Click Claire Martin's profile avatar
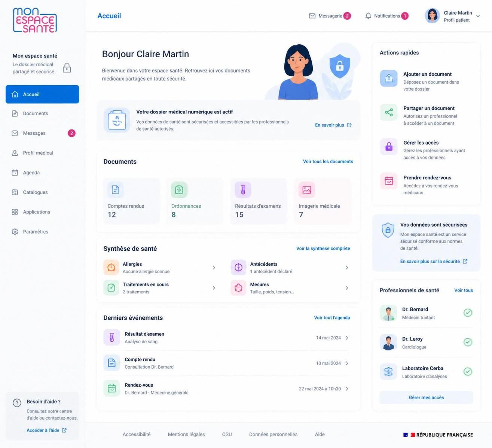 coord(433,16)
